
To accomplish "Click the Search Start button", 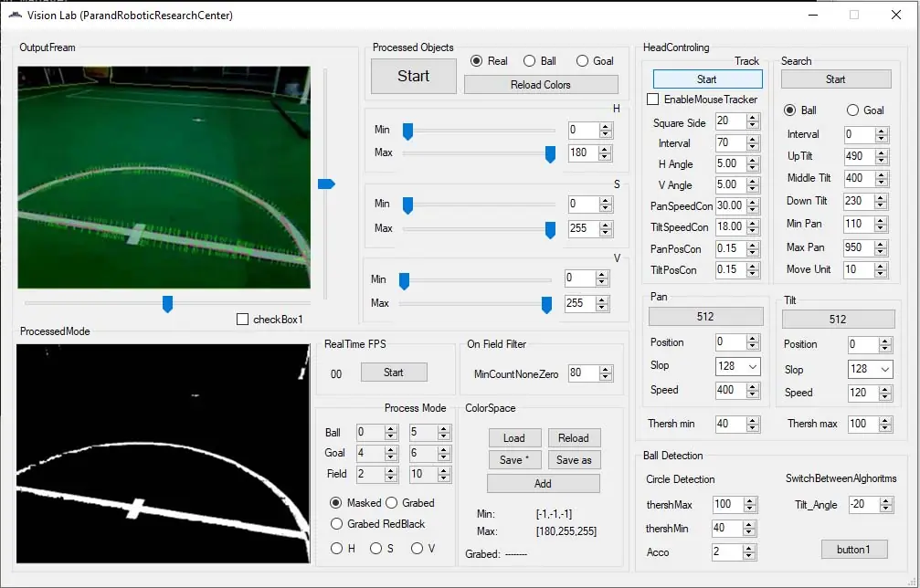I will pos(836,79).
